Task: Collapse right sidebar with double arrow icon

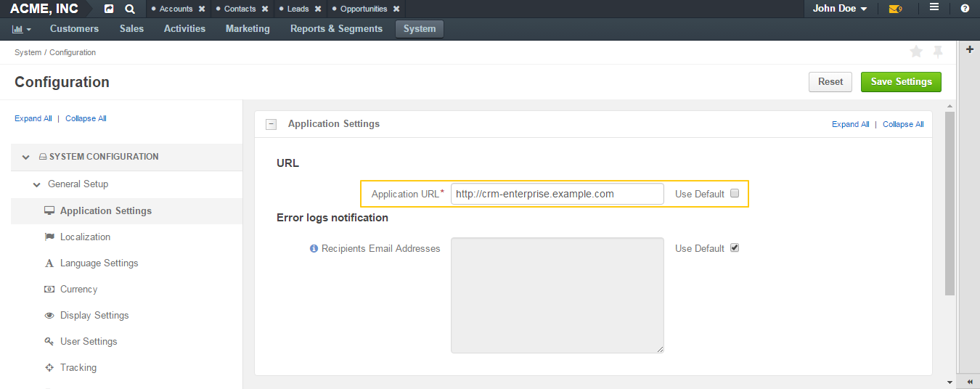Action: [970, 381]
